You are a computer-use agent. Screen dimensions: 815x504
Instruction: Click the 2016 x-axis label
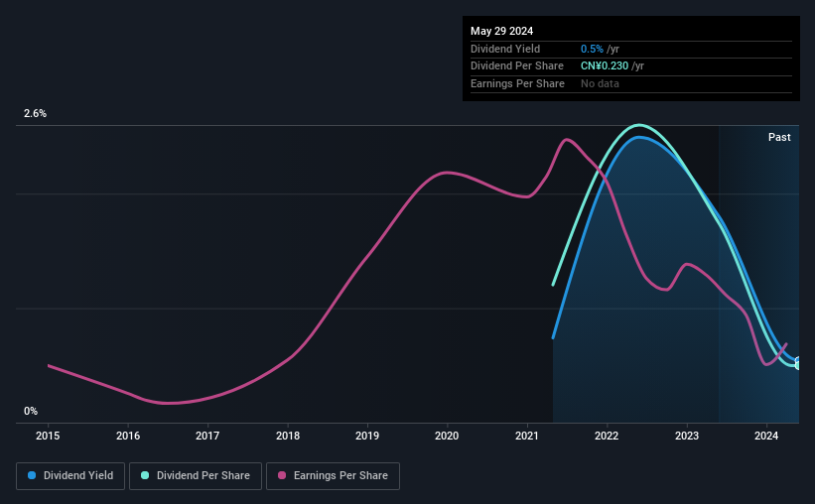[x=128, y=436]
